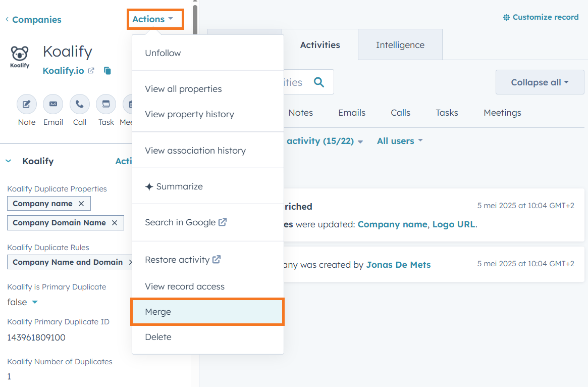This screenshot has height=387, width=588.
Task: Select the Email icon to compose email
Action: pos(53,105)
